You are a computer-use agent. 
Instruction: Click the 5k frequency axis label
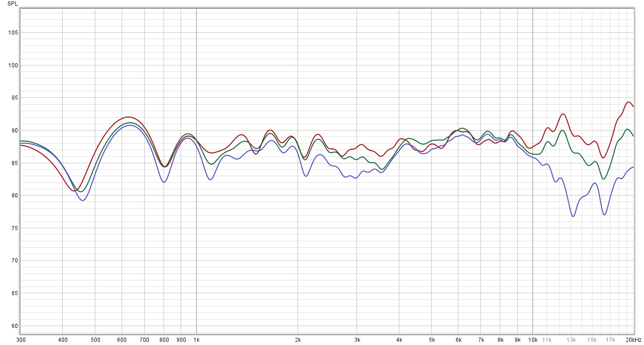[432, 340]
